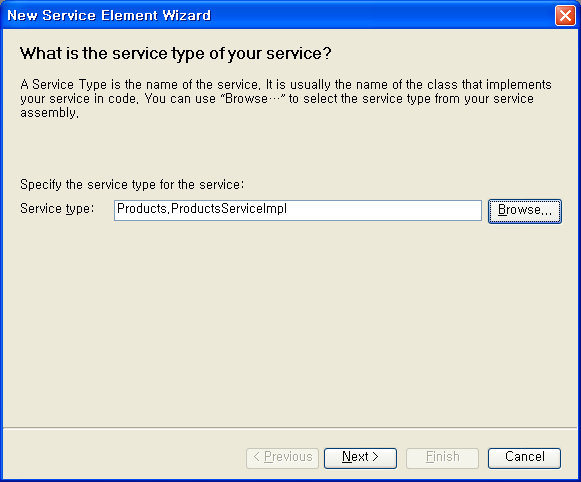Click the word 'Products' at start of field
This screenshot has height=482, width=581.
(142, 209)
